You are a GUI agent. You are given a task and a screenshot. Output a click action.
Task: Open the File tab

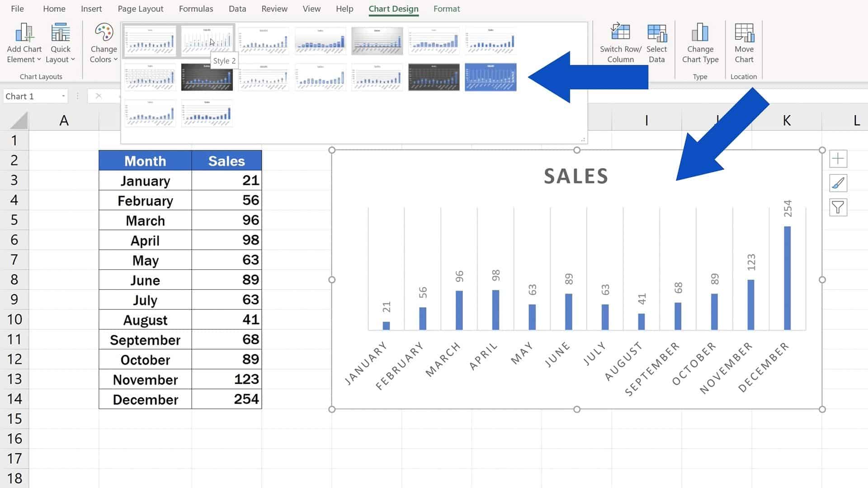point(17,9)
